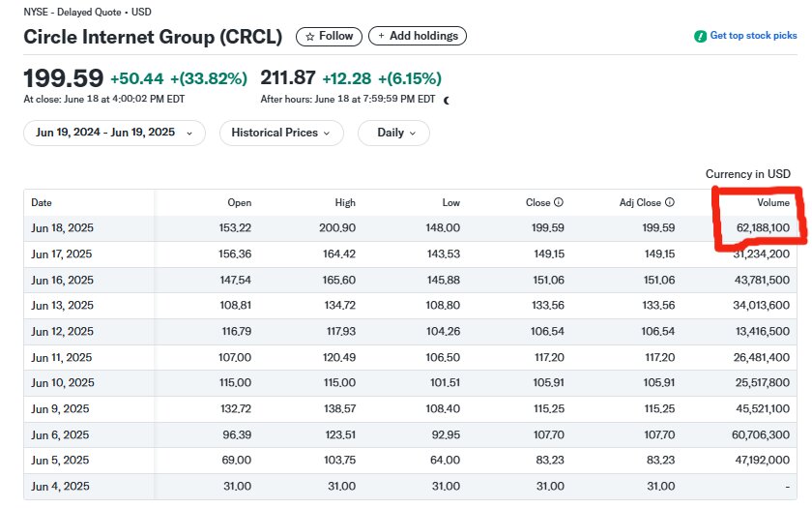This screenshot has height=508, width=812.
Task: Click the high price 123.51
Action: [x=340, y=434]
